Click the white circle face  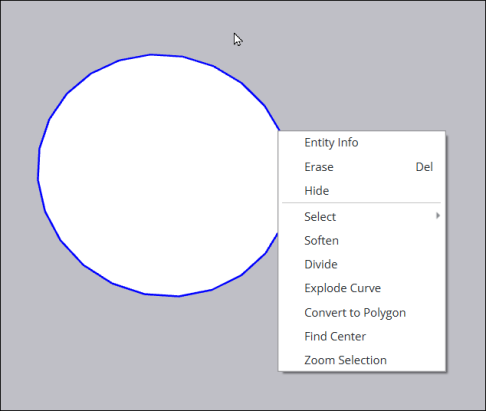click(x=158, y=175)
